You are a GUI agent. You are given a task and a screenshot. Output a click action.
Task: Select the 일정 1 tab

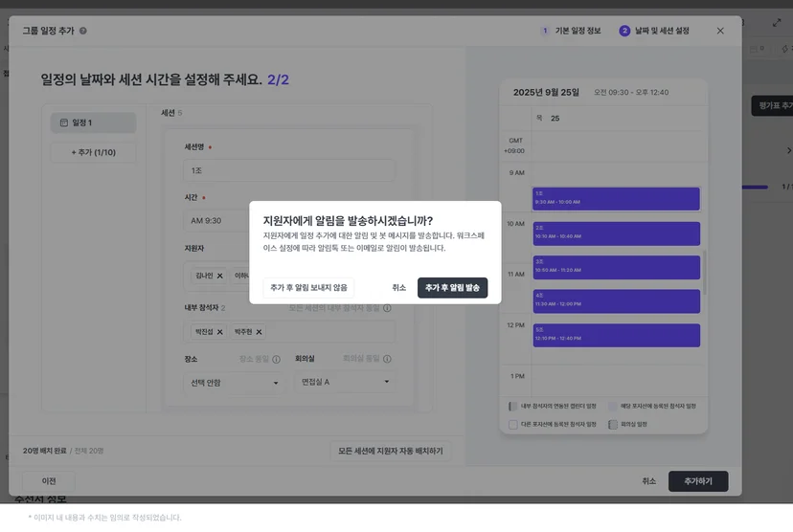(93, 122)
